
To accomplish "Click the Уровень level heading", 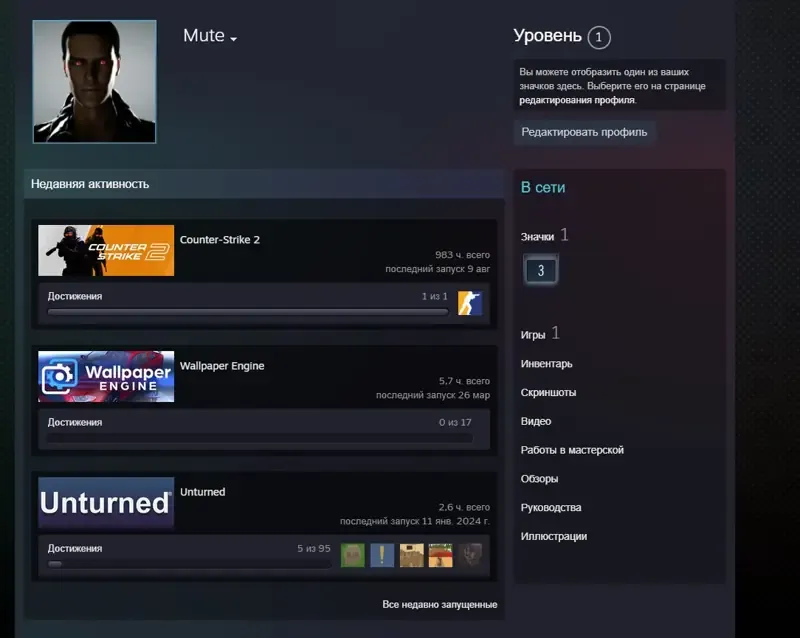I will pyautogui.click(x=547, y=35).
